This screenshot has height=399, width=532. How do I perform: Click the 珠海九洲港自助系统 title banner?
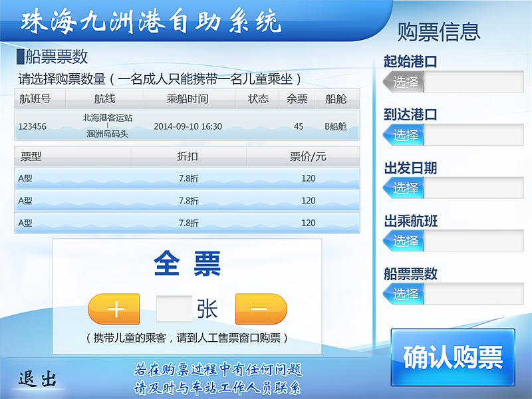[151, 22]
